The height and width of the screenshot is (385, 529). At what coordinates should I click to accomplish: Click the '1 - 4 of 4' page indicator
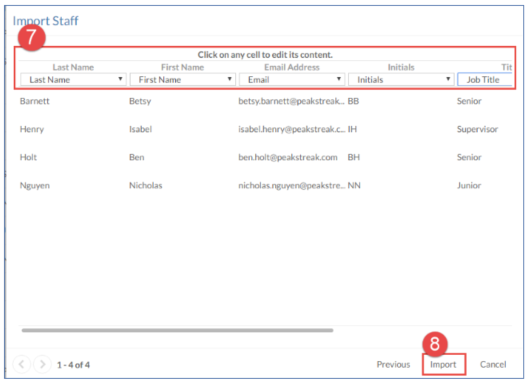coord(73,365)
